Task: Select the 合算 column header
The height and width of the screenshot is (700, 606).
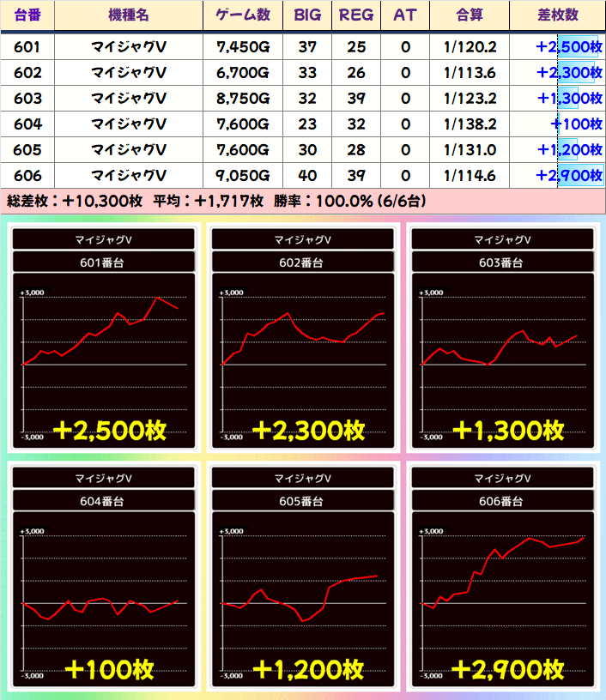Action: [470, 15]
